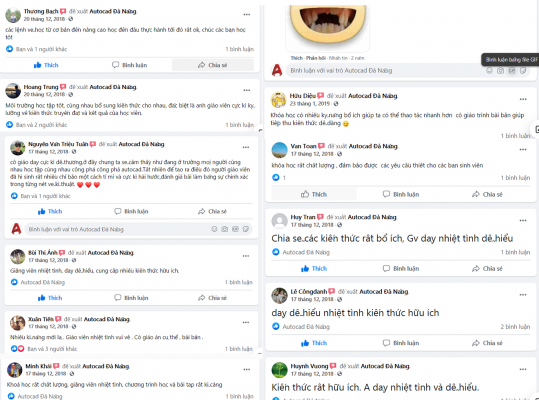The height and width of the screenshot is (400, 539).
Task: Click sticker icon in top-right comment box
Action: [x=523, y=71]
